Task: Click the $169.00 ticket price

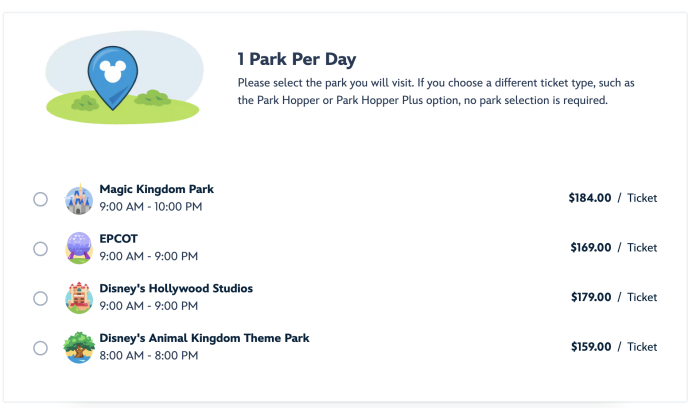Action: coord(590,248)
